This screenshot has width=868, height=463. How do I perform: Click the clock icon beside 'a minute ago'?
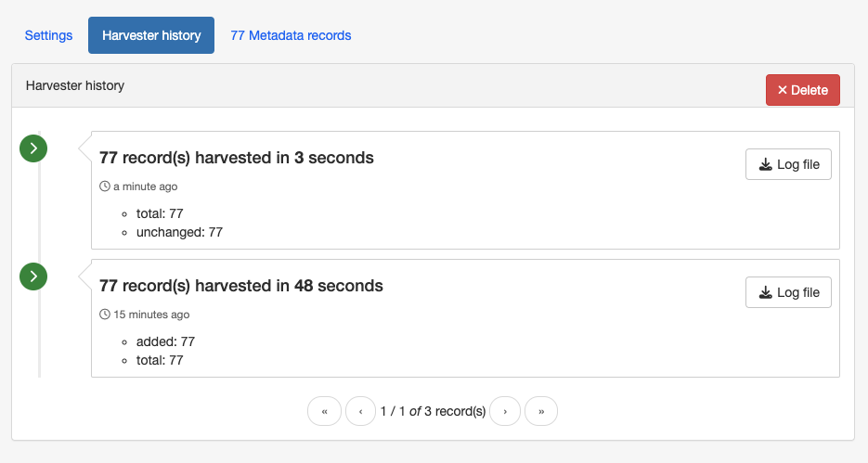105,186
